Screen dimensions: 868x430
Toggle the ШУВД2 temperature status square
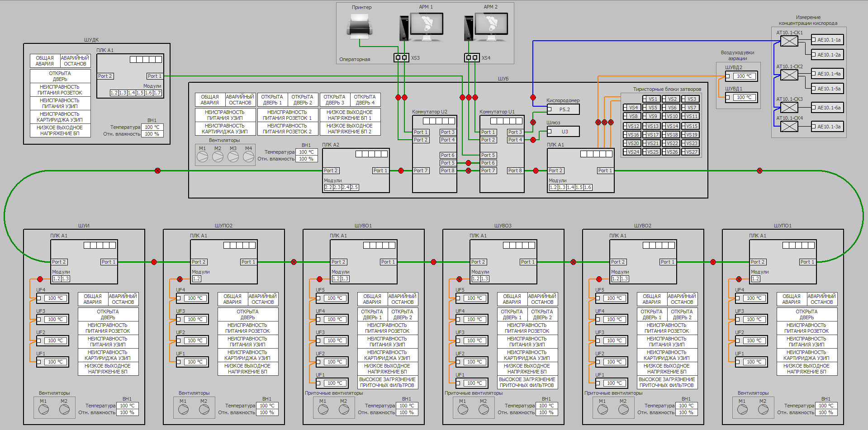click(x=728, y=76)
